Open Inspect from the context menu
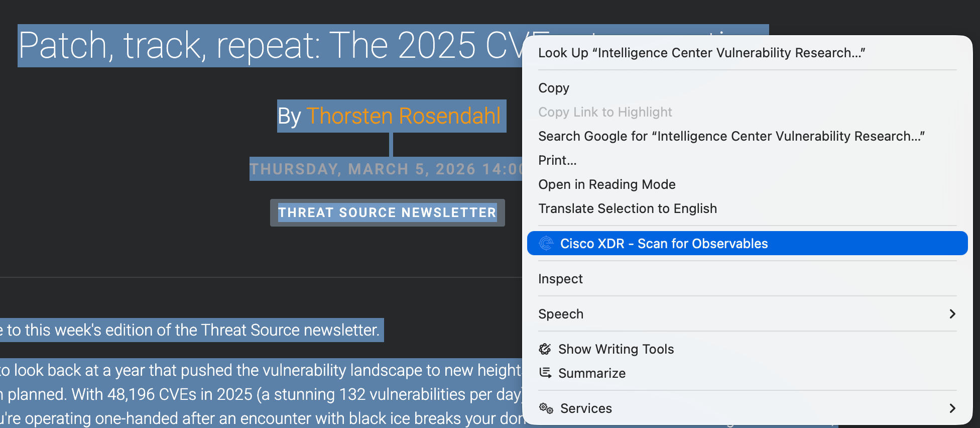980x428 pixels. pyautogui.click(x=560, y=279)
